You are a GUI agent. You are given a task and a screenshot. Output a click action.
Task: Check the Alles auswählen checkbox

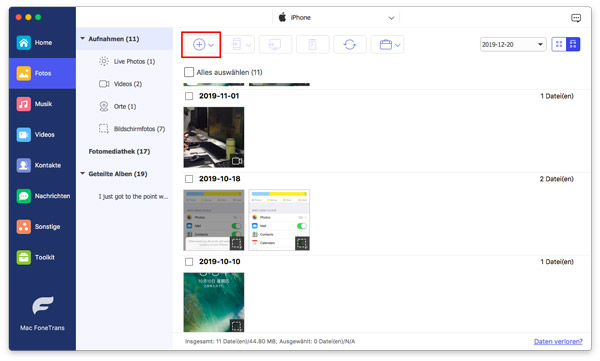[189, 72]
